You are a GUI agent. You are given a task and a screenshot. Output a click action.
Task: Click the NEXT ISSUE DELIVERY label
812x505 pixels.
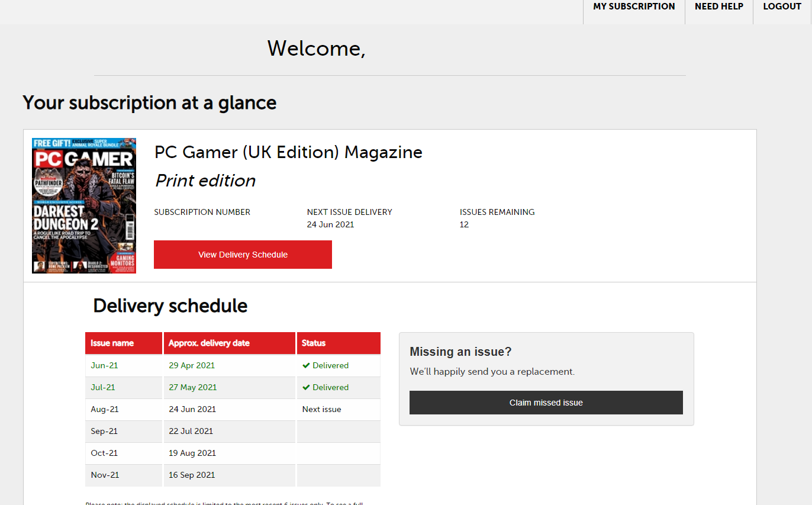(x=349, y=212)
